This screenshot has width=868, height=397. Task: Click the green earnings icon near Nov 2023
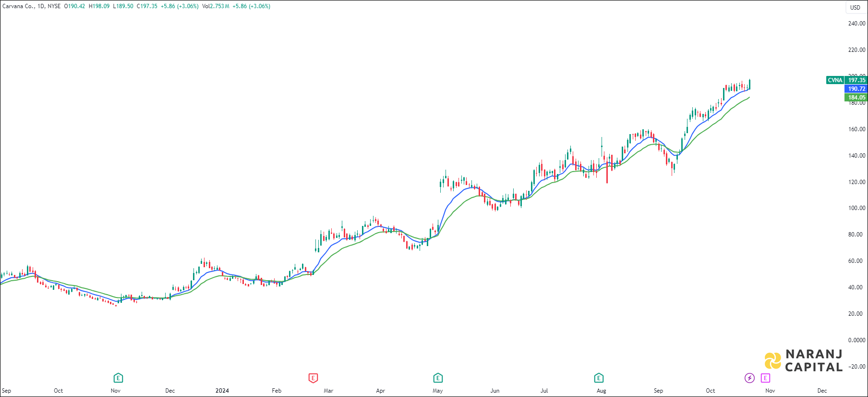pyautogui.click(x=118, y=378)
